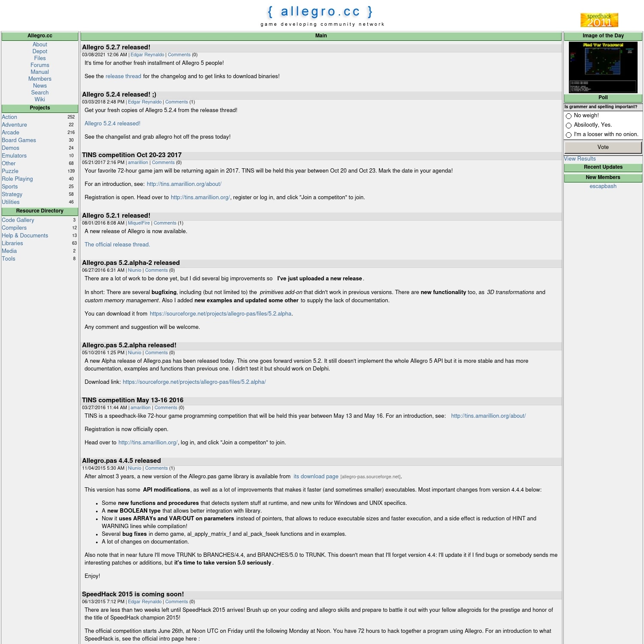
Task: Browse the Action projects category
Action: click(x=9, y=117)
